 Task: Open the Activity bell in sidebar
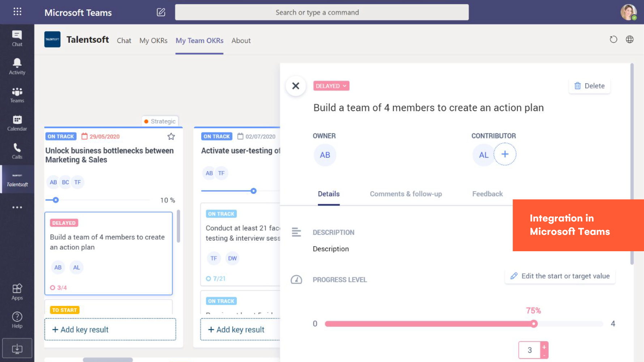click(x=17, y=67)
